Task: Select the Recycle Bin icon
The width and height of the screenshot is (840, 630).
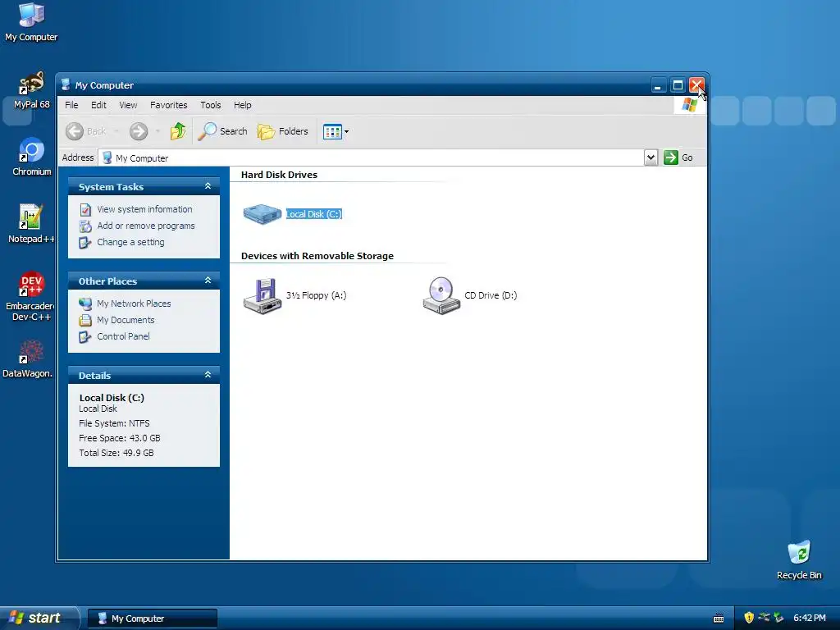Action: click(799, 560)
